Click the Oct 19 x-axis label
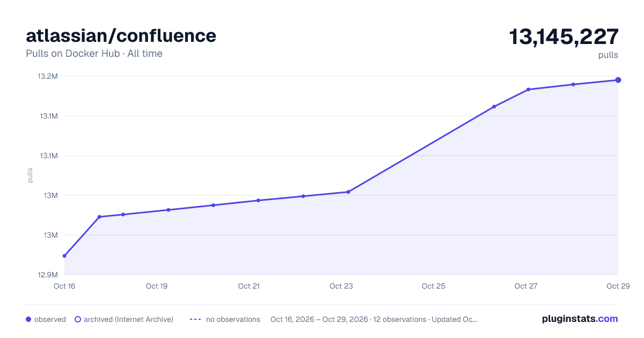Viewport: 644px width, 338px height. point(157,286)
